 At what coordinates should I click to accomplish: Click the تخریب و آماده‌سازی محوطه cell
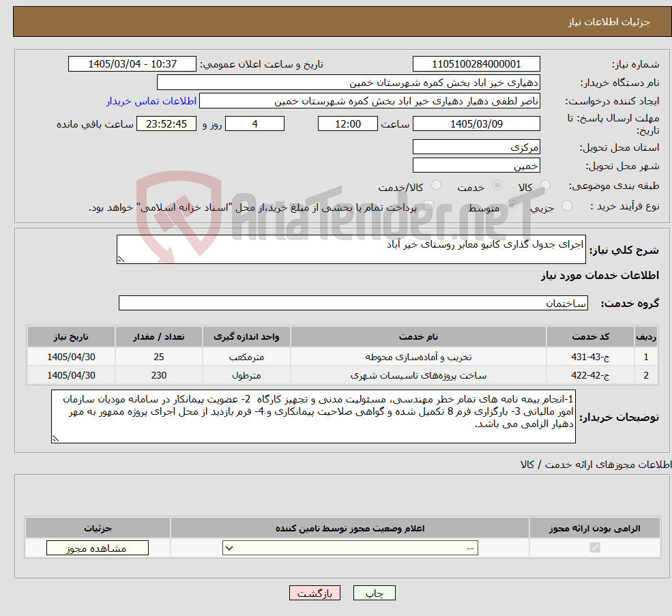point(418,357)
